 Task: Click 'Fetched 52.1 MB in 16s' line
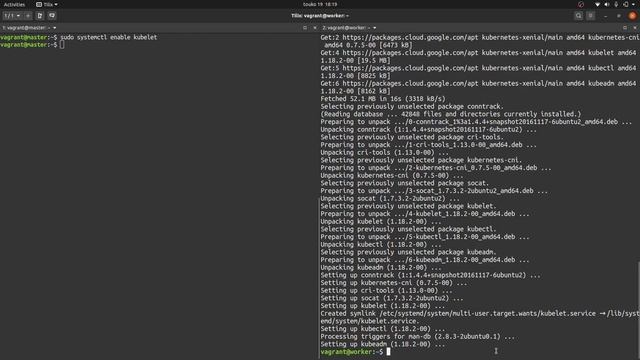tap(383, 99)
